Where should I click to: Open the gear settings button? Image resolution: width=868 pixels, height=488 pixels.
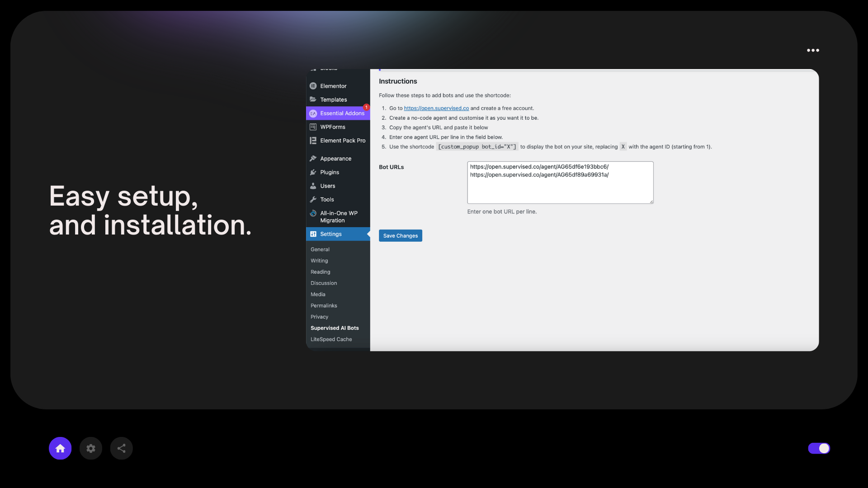click(91, 448)
